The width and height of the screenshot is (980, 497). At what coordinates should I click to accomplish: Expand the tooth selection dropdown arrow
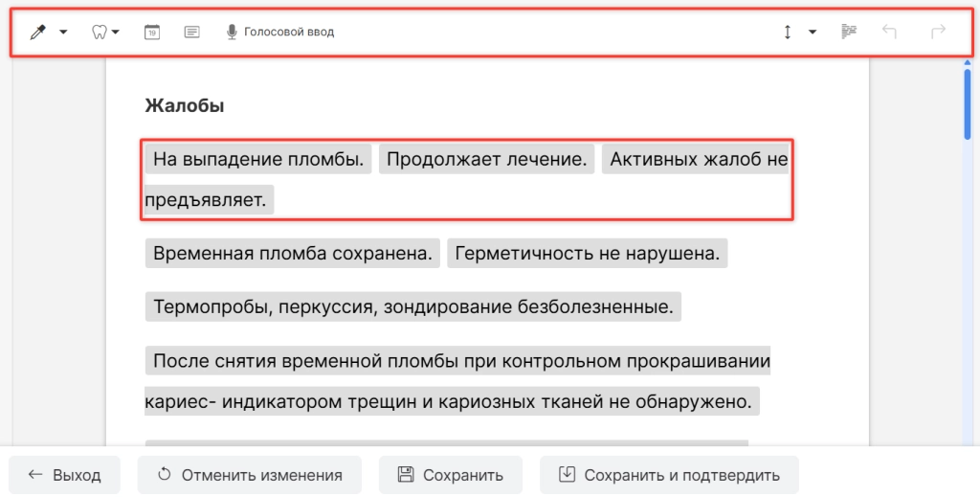[x=116, y=32]
